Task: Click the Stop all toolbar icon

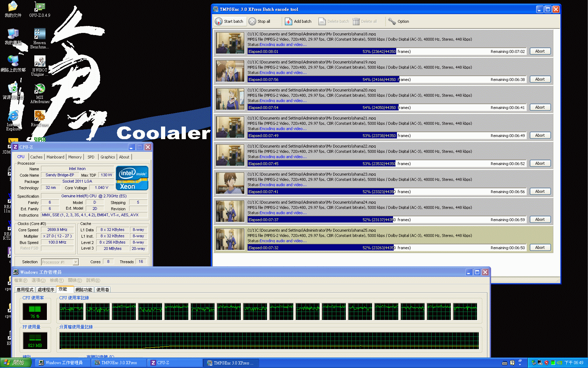Action: click(x=252, y=21)
